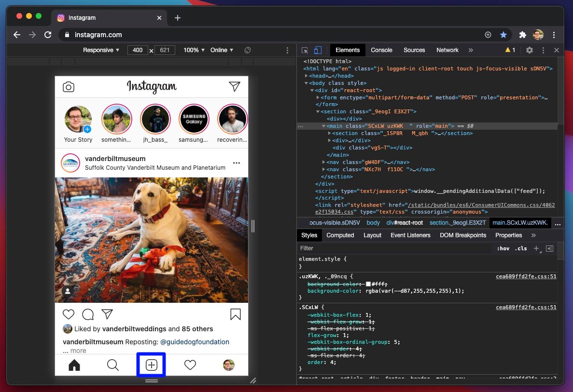Viewport: 573px width, 392px height.
Task: Expand the head element node
Action: pyautogui.click(x=306, y=76)
